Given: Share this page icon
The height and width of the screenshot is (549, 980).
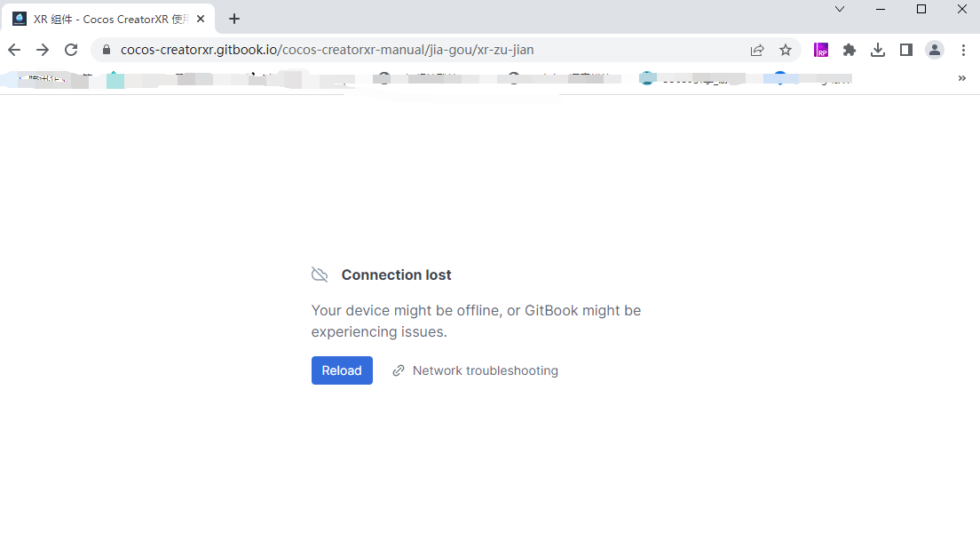Looking at the screenshot, I should (757, 50).
